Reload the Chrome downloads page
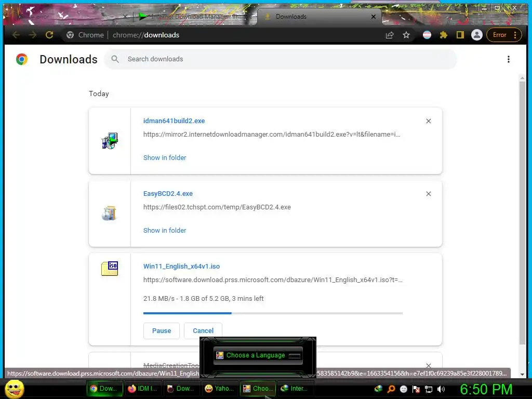 pos(49,35)
